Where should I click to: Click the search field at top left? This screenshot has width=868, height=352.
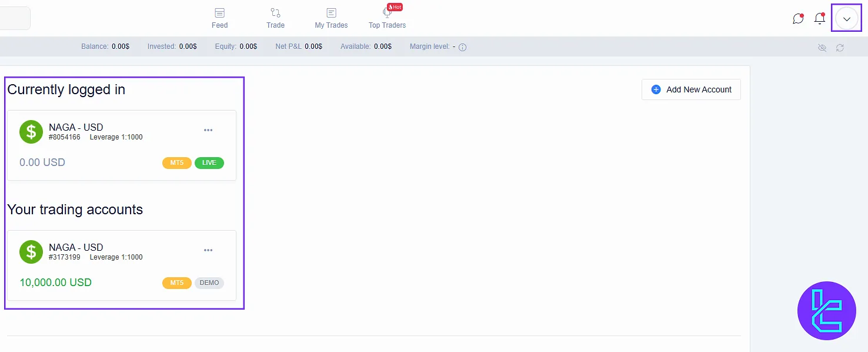pyautogui.click(x=14, y=18)
